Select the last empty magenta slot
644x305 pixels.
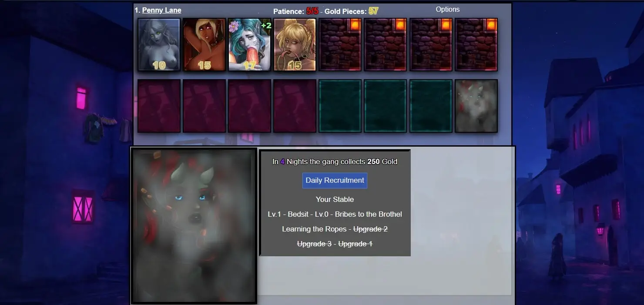295,106
